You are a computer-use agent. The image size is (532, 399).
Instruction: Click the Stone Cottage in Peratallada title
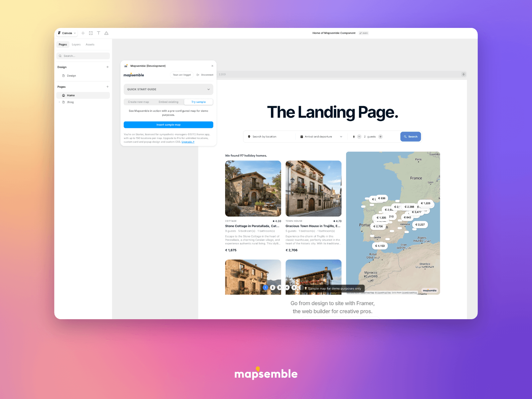[x=252, y=226]
